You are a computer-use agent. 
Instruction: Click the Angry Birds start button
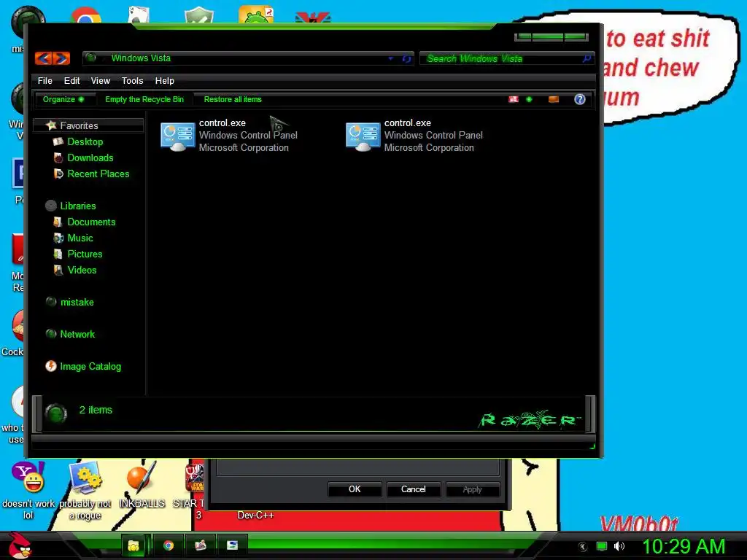(19, 545)
